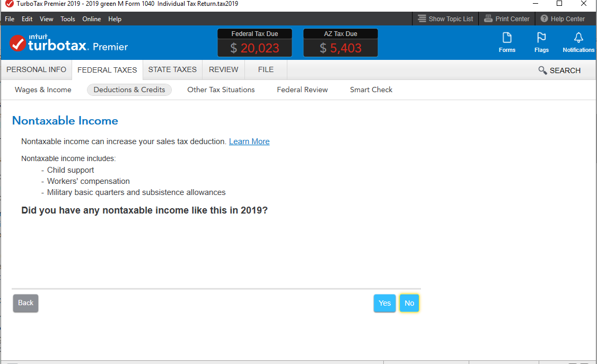Follow the Learn More link
The height and width of the screenshot is (364, 597).
(x=249, y=141)
